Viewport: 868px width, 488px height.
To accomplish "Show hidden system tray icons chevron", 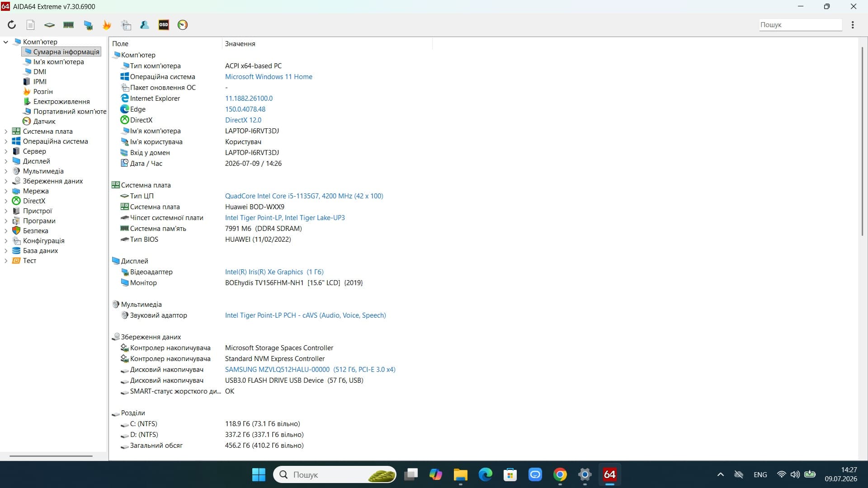I will tap(721, 475).
